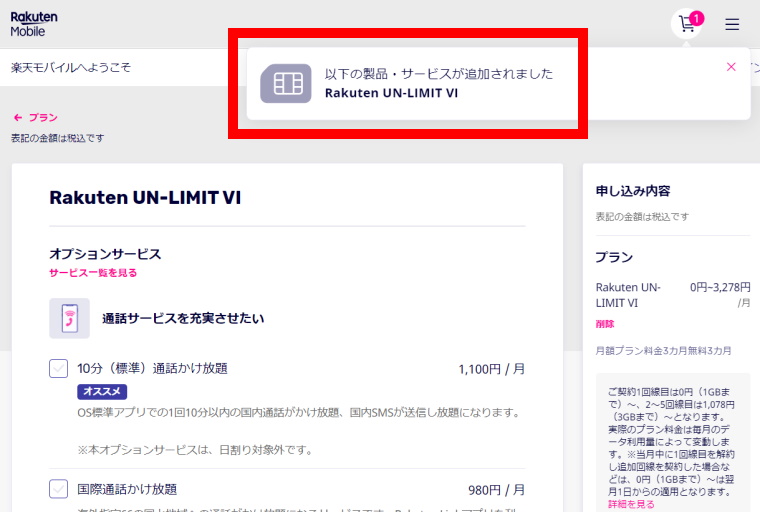Click the オススメ badge
760x512 pixels.
[x=102, y=391]
